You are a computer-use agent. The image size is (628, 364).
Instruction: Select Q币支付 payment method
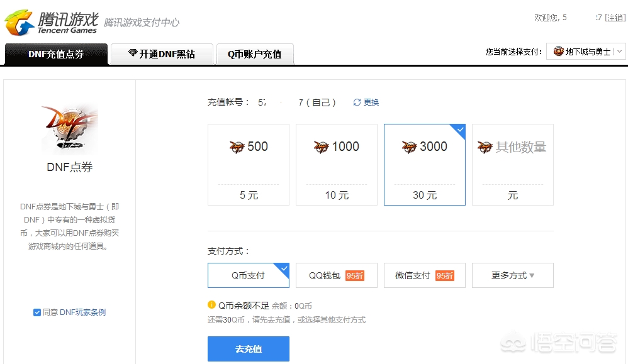249,275
